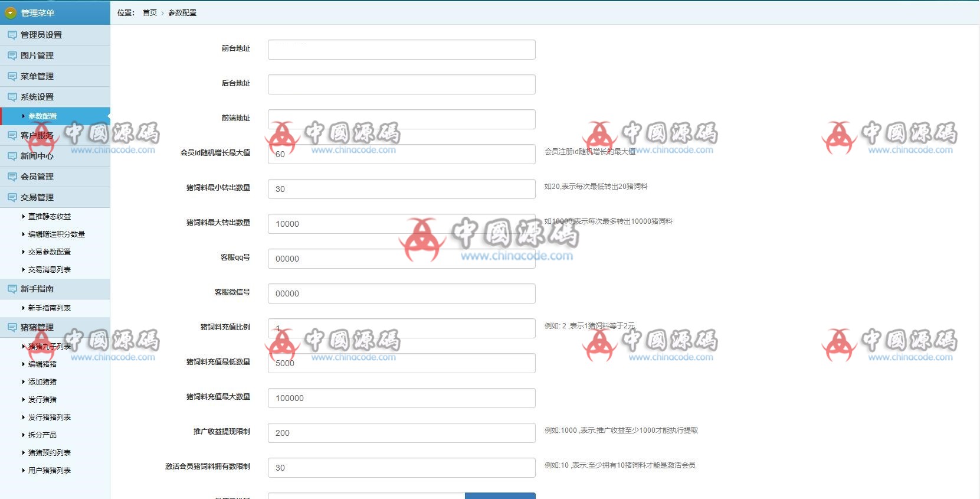Viewport: 980px width, 499px height.
Task: Click the 菜单管理 sidebar icon
Action: (12, 77)
